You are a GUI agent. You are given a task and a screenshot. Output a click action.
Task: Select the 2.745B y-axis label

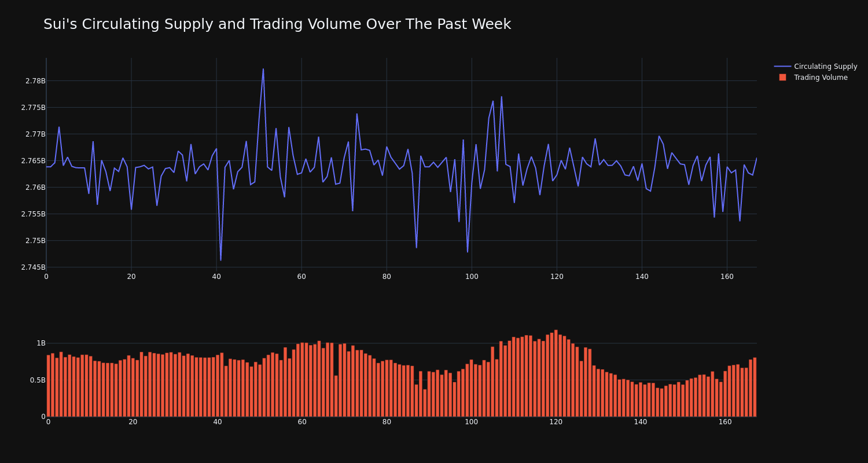tap(33, 267)
